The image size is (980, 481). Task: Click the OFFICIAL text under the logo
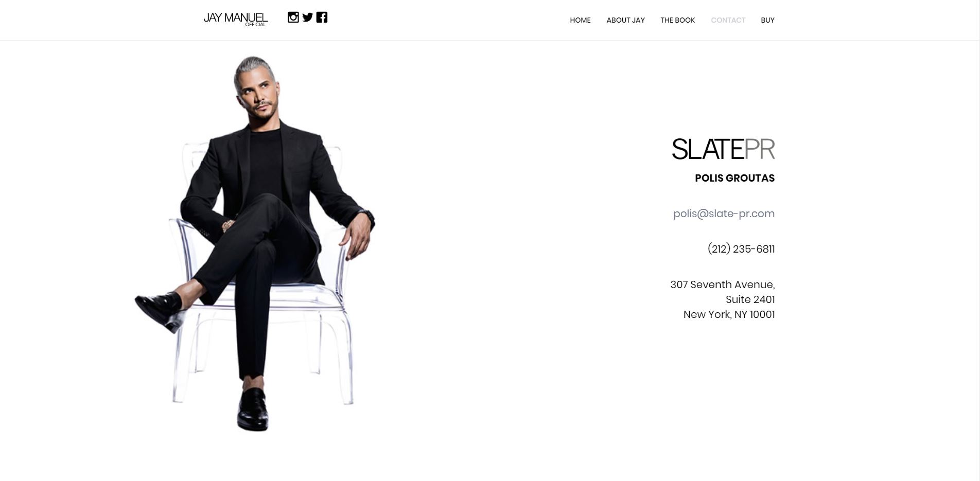255,24
